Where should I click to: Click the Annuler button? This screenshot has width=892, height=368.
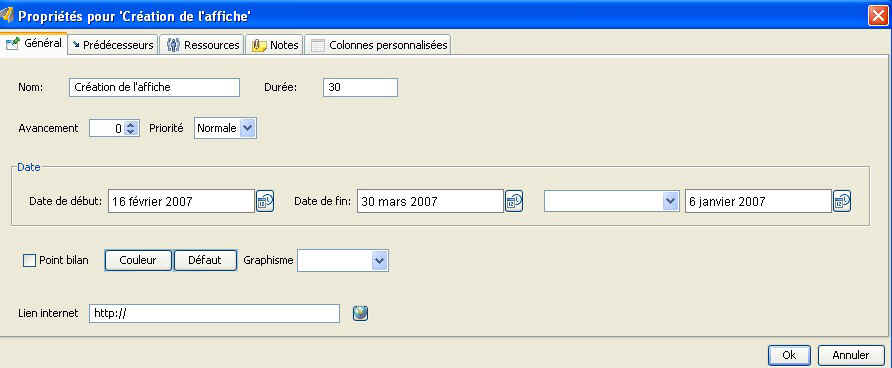[x=851, y=355]
